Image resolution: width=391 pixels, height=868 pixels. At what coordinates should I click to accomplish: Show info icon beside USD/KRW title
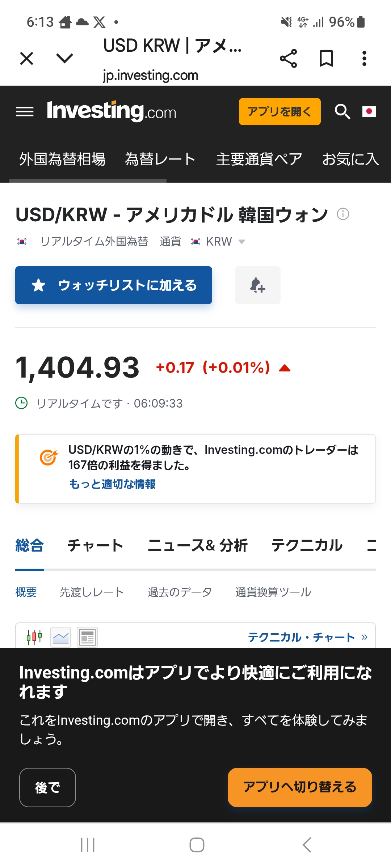tap(343, 214)
